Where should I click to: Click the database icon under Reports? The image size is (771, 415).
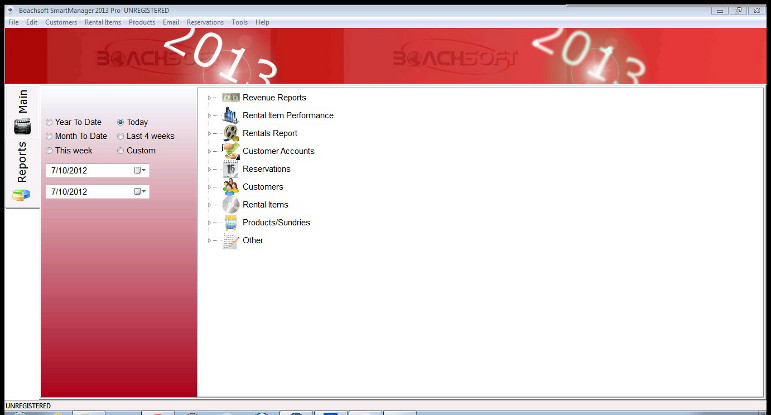point(21,195)
